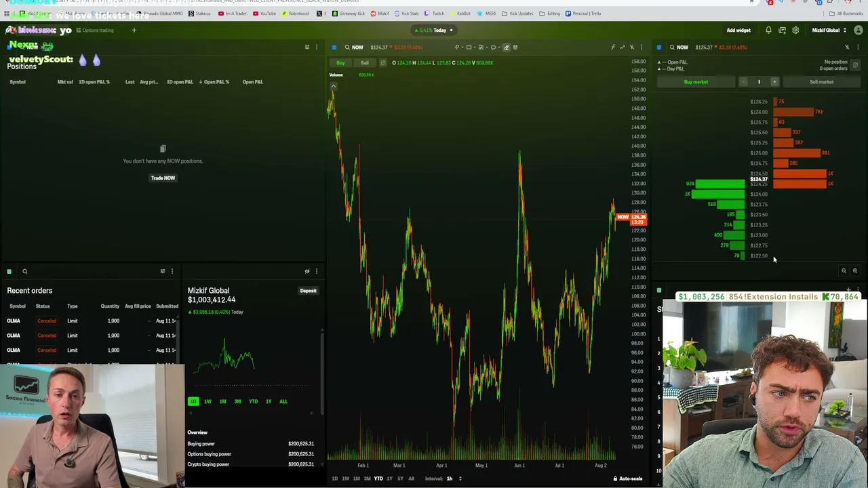Viewport: 868px width, 488px height.
Task: Open the notifications bell
Action: pos(768,30)
